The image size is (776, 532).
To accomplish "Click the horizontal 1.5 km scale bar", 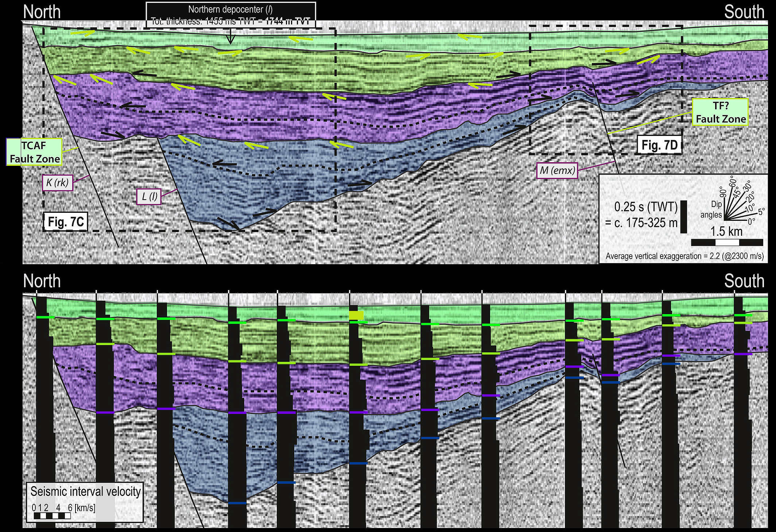I will [x=727, y=242].
